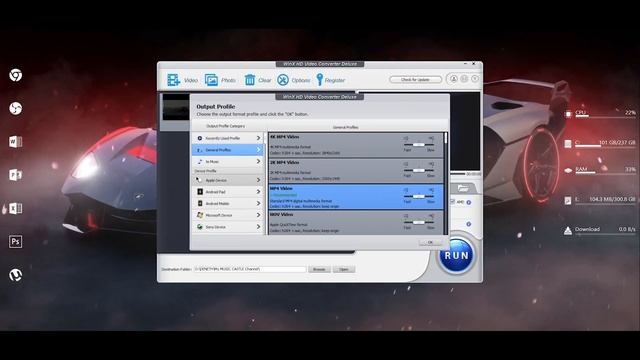
Task: Adjust MOV Video quality slider
Action: coord(418,222)
